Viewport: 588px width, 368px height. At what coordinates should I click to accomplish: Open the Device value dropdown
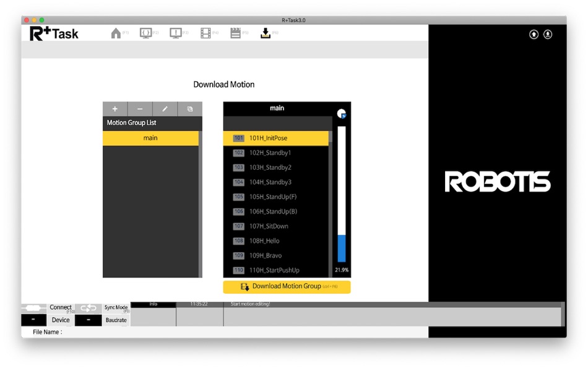point(34,320)
